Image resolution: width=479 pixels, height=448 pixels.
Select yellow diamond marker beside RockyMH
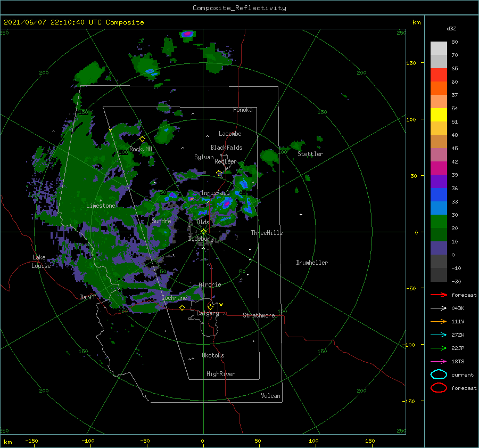142,139
